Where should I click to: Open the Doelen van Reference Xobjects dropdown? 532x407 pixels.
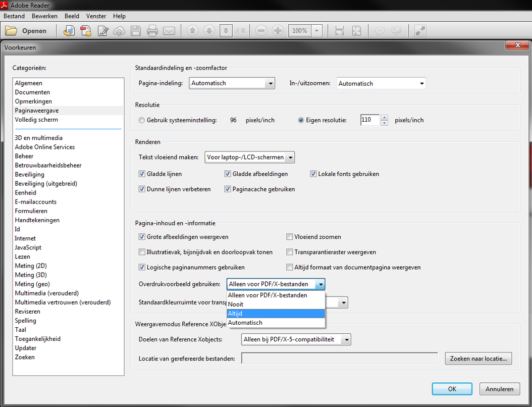pyautogui.click(x=296, y=339)
